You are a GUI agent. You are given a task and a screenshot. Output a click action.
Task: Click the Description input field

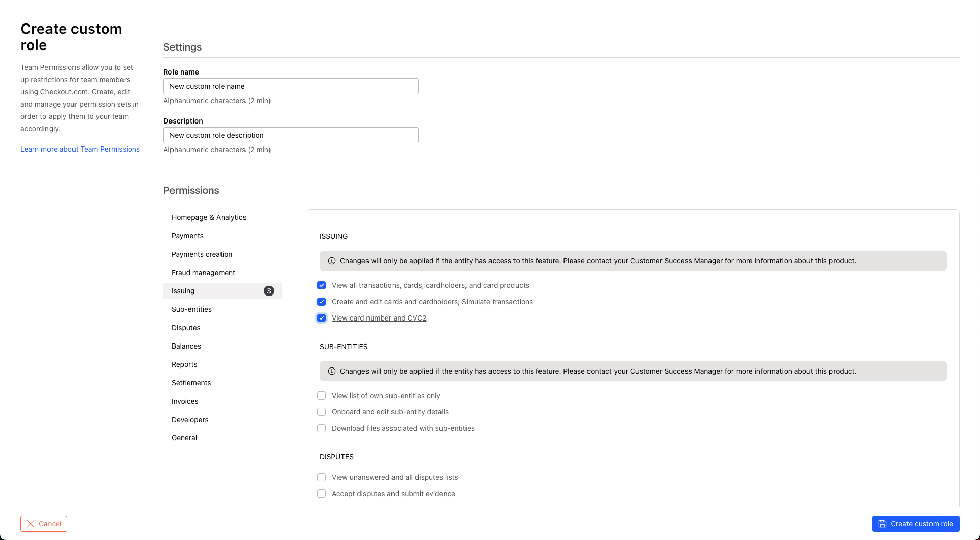(290, 135)
